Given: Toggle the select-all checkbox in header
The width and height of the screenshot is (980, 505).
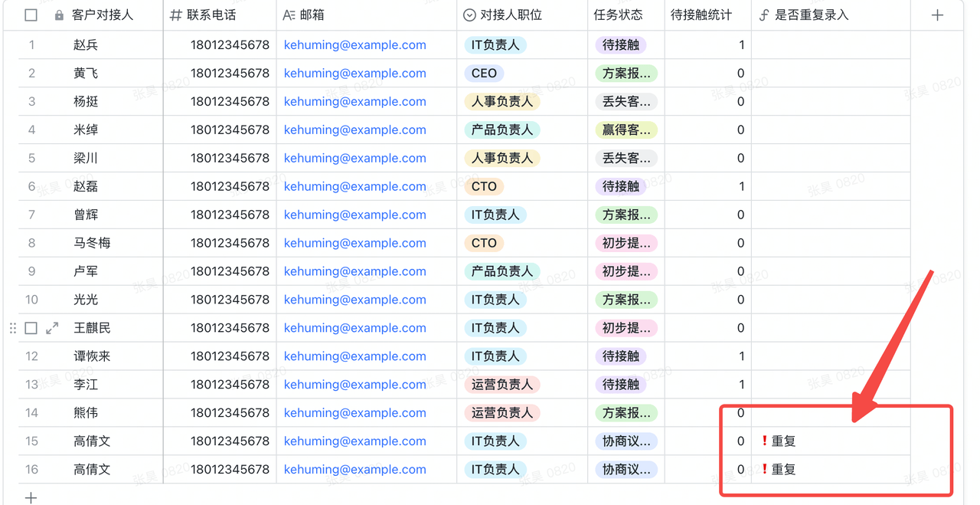Looking at the screenshot, I should (31, 15).
